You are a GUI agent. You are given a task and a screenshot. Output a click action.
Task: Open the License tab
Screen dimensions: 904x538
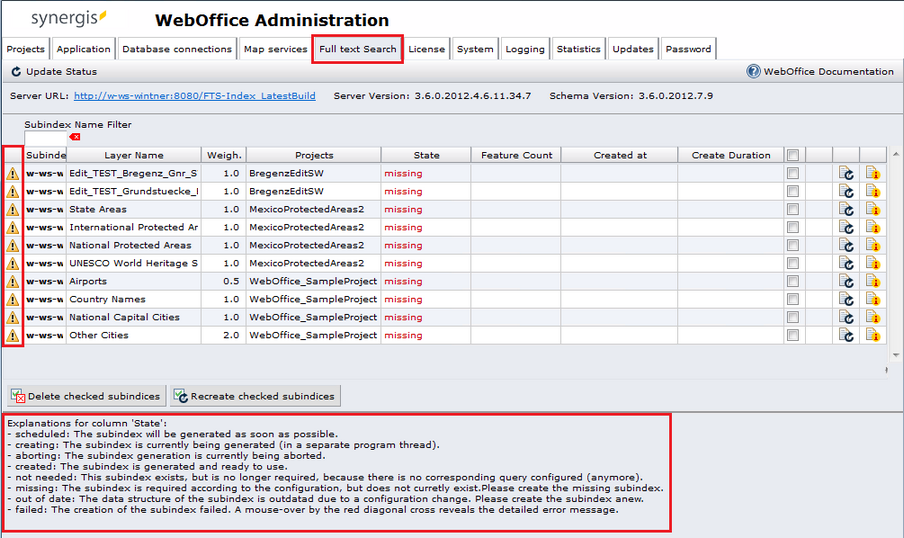(x=427, y=49)
